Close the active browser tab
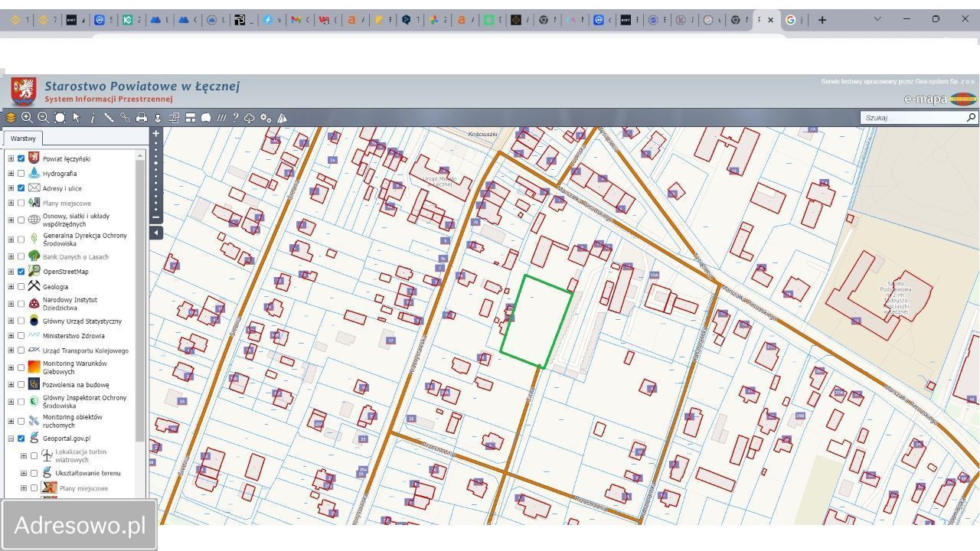980x551 pixels. point(770,20)
